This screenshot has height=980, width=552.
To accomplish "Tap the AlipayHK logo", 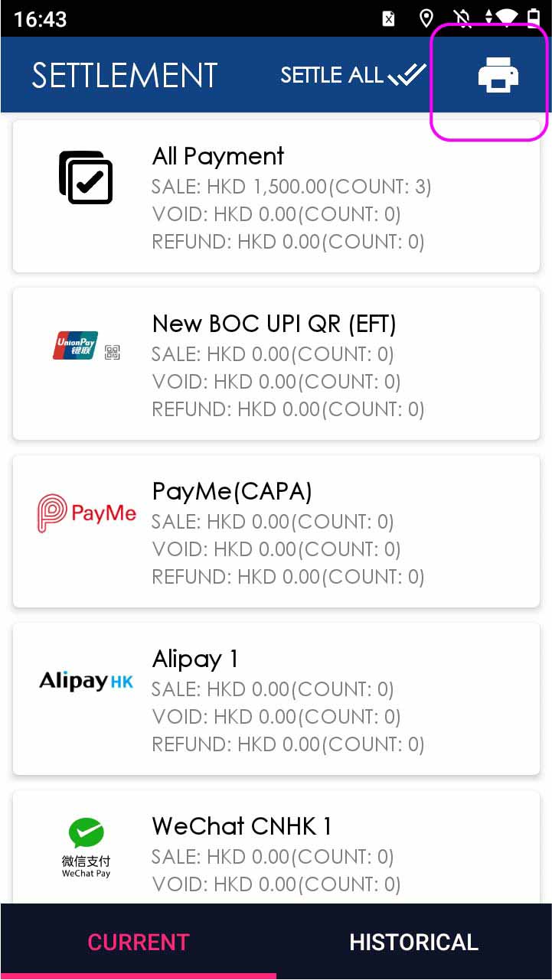I will [x=86, y=680].
